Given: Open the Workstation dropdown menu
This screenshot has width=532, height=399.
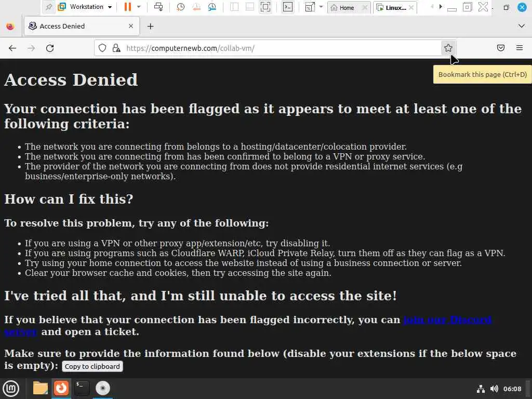Looking at the screenshot, I should [85, 7].
